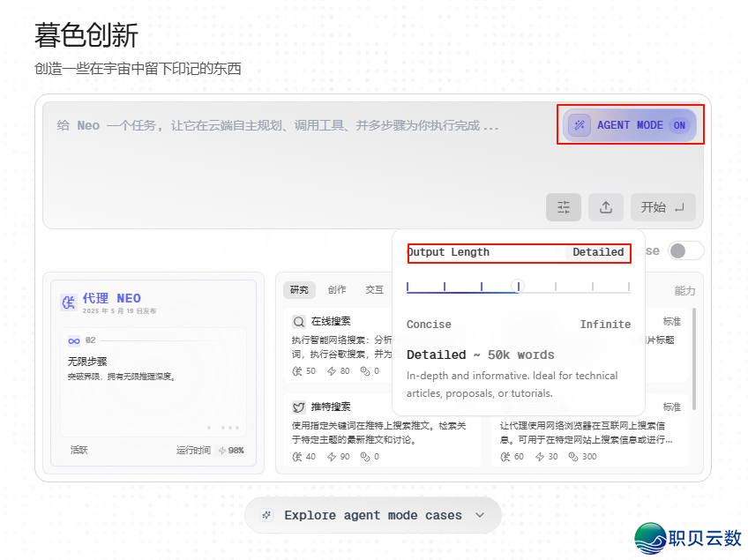Click the Detailed ~ 50k words heading
748x560 pixels.
point(481,355)
